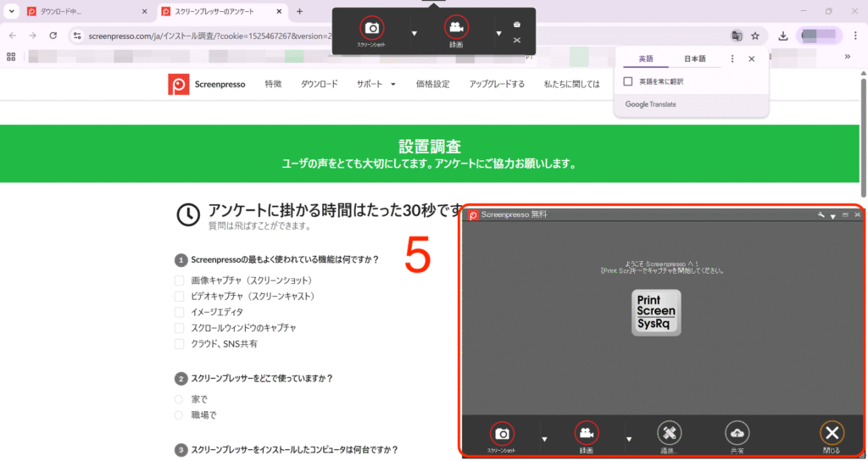Expand the サポート dropdown menu
Screen dimensions: 868x461
[376, 84]
